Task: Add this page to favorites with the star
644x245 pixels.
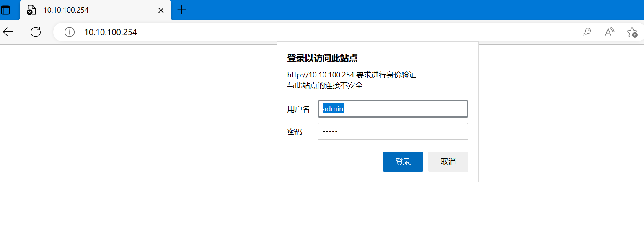Action: tap(632, 32)
